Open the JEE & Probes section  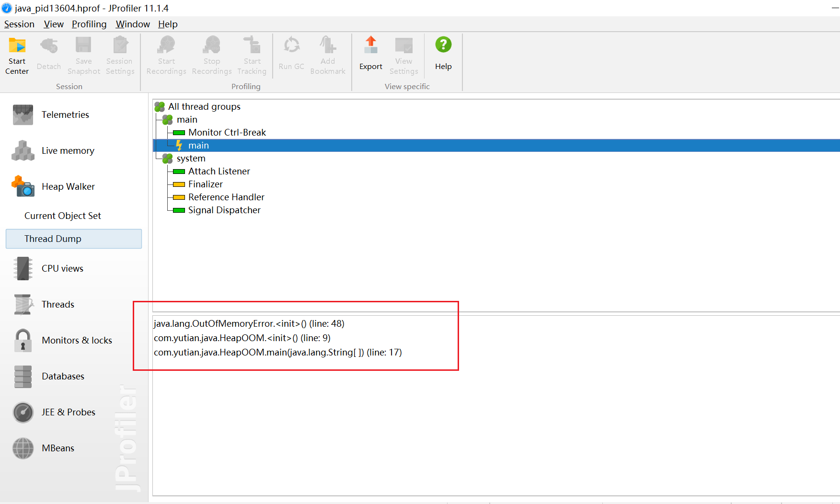pos(68,412)
